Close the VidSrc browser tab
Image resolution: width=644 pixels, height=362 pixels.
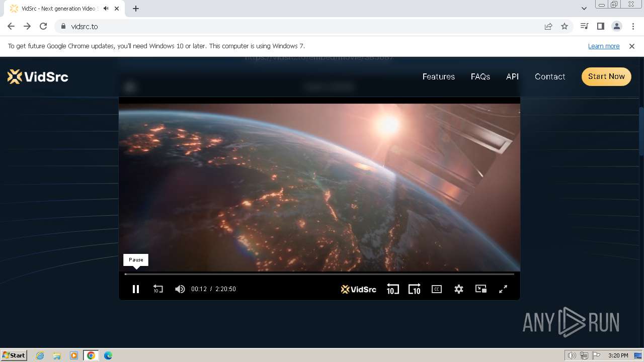click(117, 9)
